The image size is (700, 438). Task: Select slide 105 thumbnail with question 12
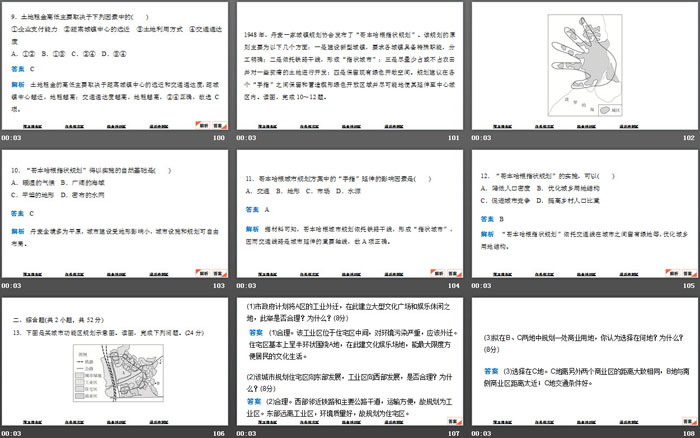tap(585, 213)
